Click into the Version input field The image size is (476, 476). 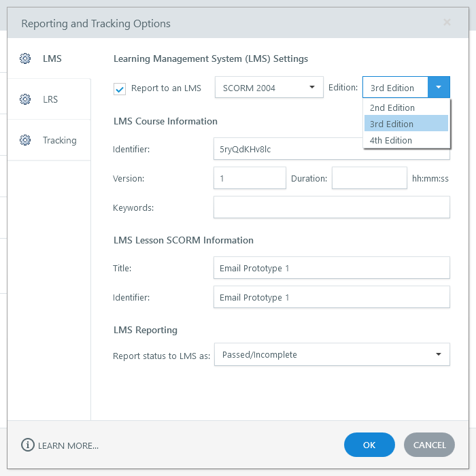pyautogui.click(x=249, y=178)
